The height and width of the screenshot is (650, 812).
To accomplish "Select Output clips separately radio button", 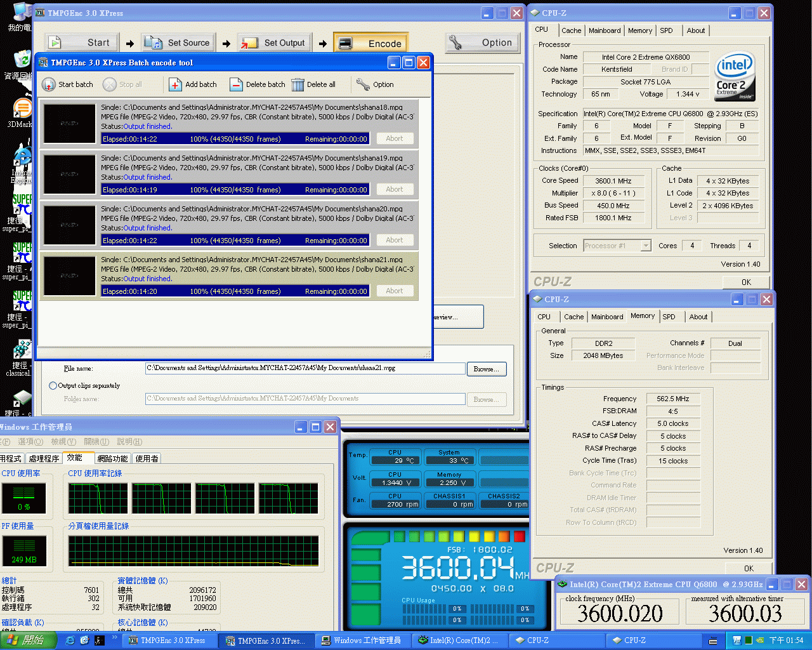I will pos(53,385).
